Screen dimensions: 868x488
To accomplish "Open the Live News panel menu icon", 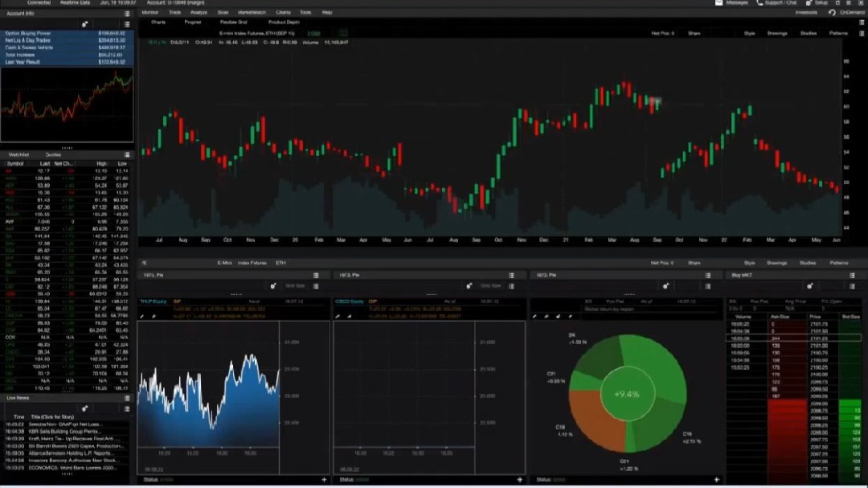I will 127,398.
